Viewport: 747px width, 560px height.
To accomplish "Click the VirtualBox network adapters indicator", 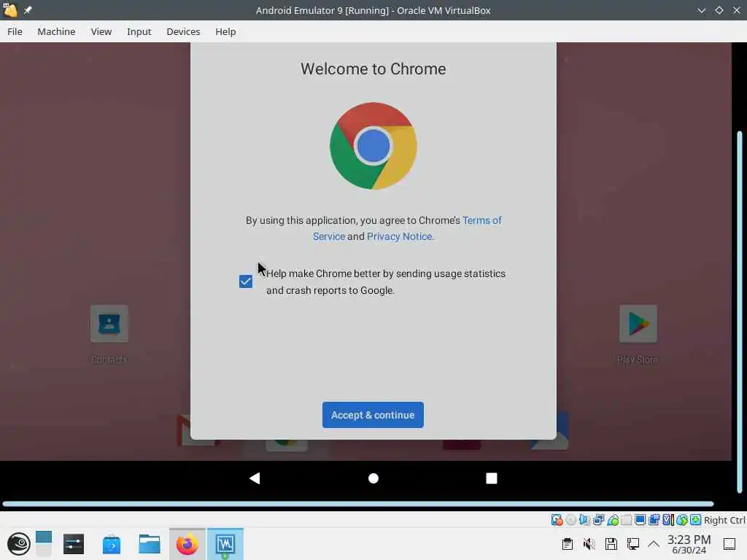I will point(599,520).
